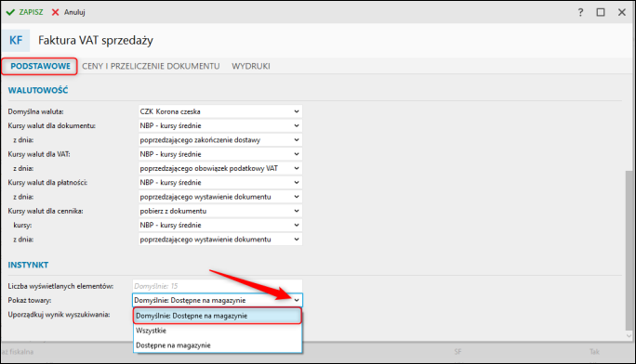636x364 pixels.
Task: Open the CENY I PRZELICZENIE DOKUMENTU tab
Action: [x=151, y=66]
